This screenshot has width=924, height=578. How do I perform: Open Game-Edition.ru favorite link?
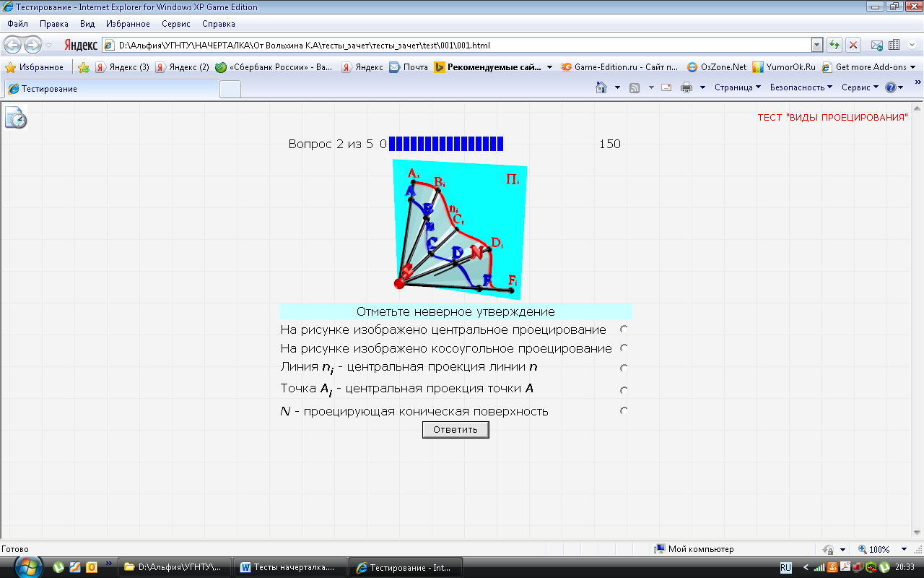pyautogui.click(x=619, y=67)
